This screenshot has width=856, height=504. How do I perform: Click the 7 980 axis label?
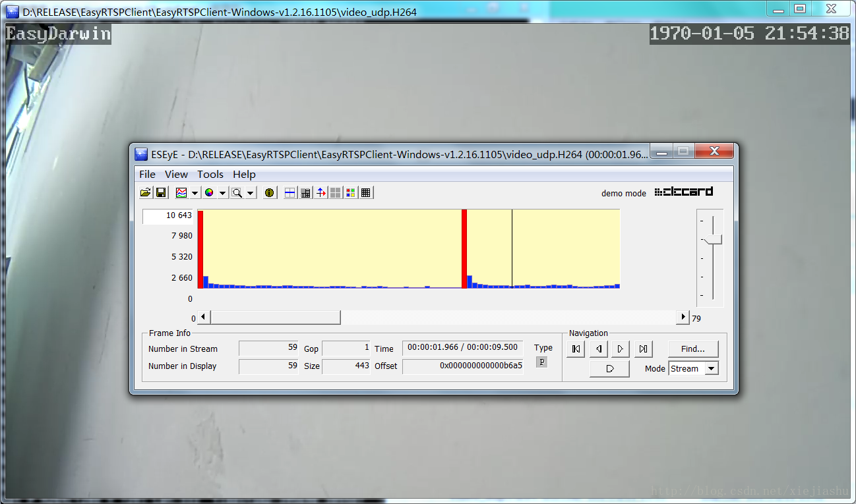[x=182, y=236]
